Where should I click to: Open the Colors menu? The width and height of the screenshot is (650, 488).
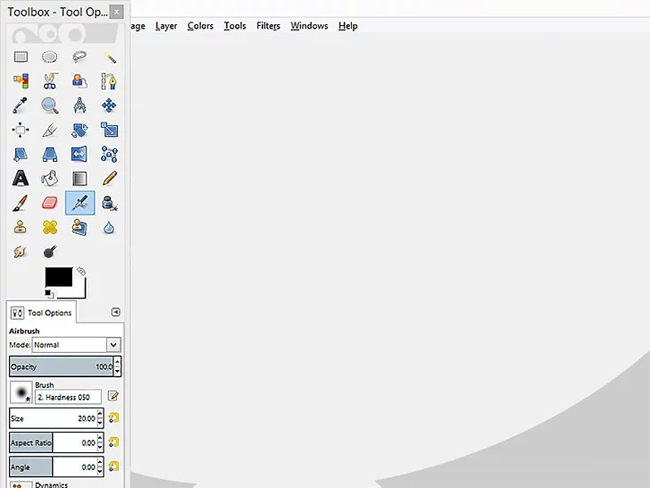pos(200,26)
